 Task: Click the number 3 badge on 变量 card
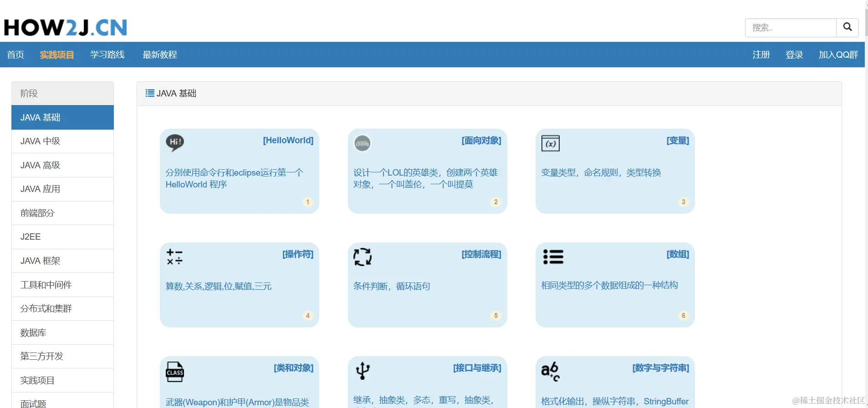point(683,201)
